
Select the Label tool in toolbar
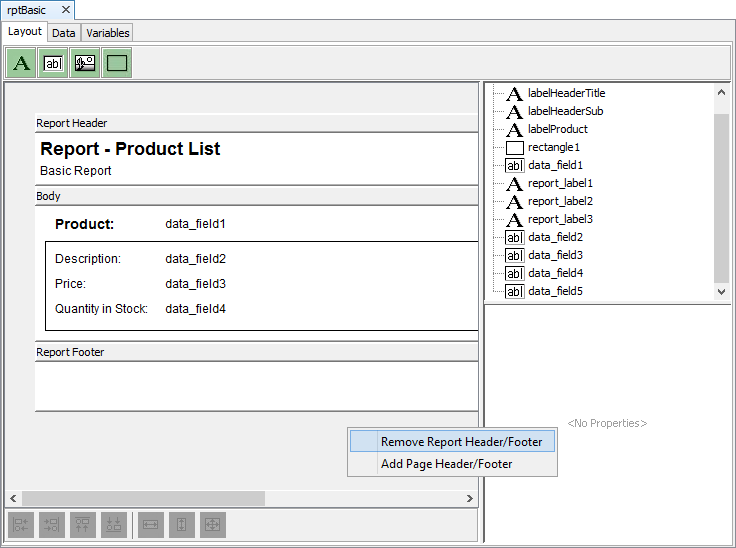coord(21,63)
